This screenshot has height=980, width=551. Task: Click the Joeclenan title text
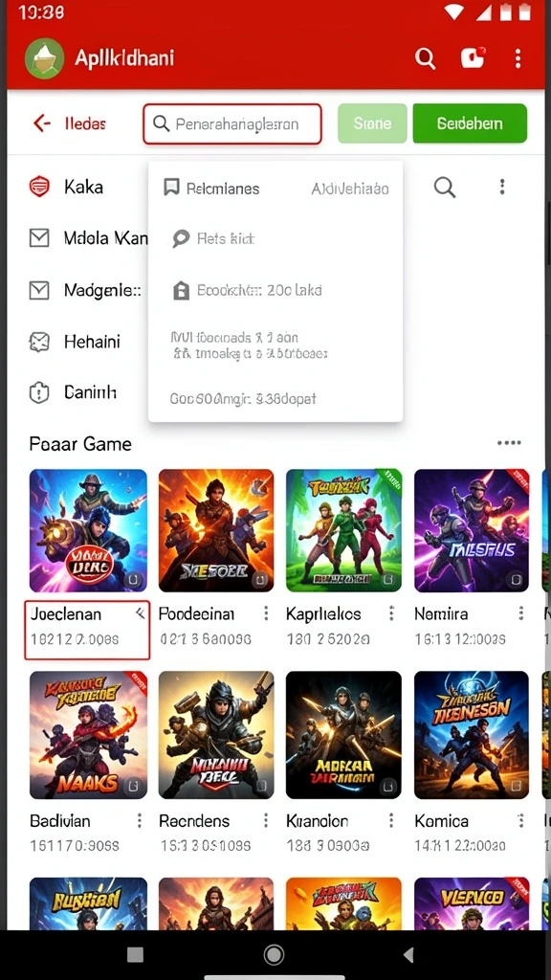coord(66,613)
